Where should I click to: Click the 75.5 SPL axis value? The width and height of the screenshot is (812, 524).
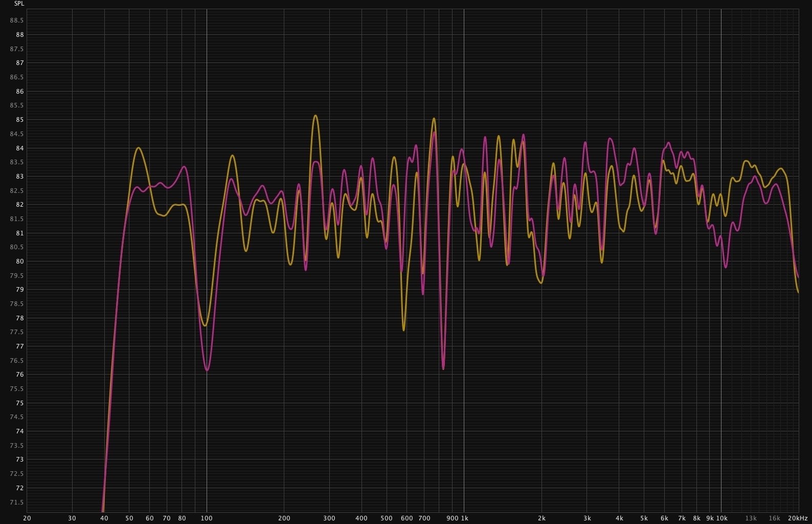point(17,389)
